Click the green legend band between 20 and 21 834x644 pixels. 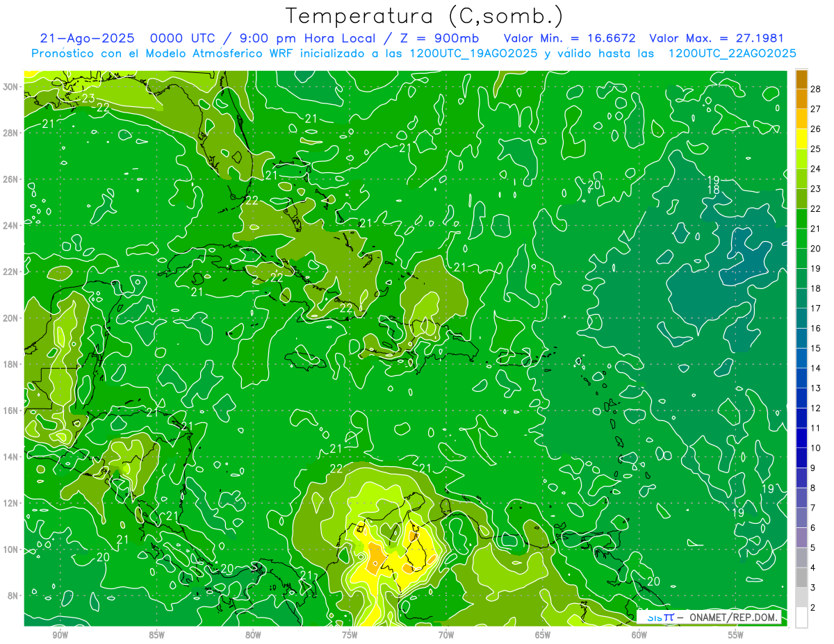801,238
